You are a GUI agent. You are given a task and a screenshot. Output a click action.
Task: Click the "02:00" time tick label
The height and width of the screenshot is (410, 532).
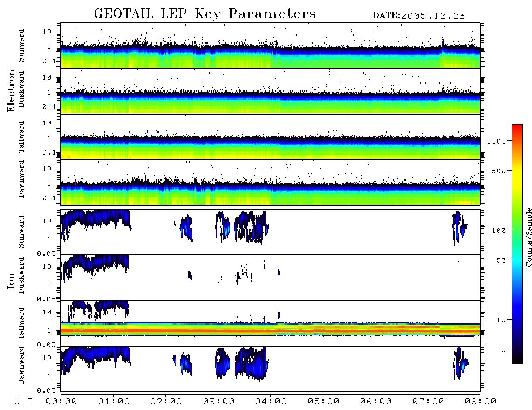coord(166,402)
